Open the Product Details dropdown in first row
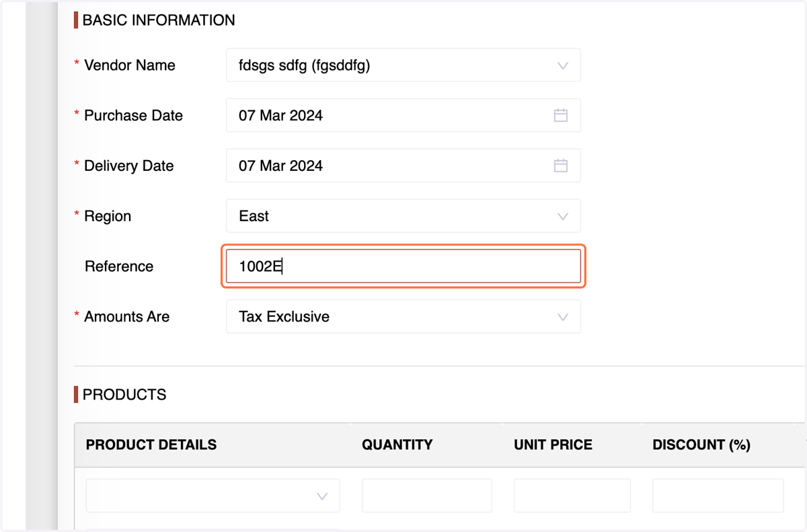 [213, 496]
